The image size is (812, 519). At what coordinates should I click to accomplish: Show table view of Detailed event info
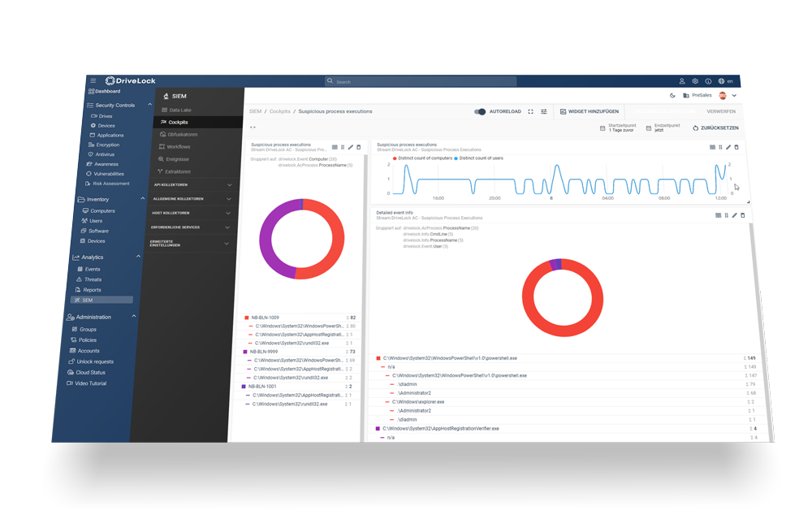pyautogui.click(x=719, y=215)
